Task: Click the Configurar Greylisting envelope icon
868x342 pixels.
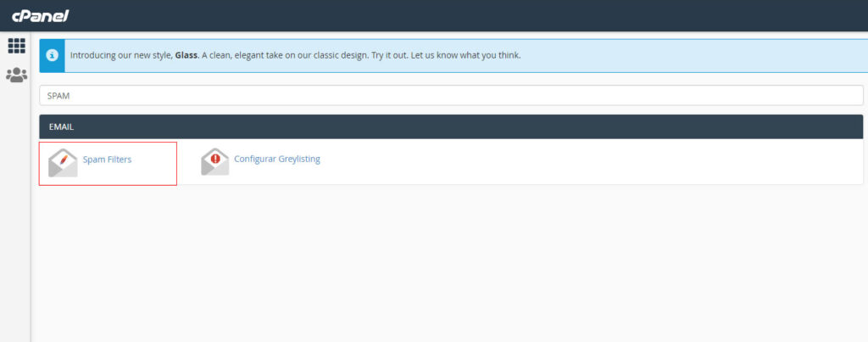Action: click(x=214, y=161)
